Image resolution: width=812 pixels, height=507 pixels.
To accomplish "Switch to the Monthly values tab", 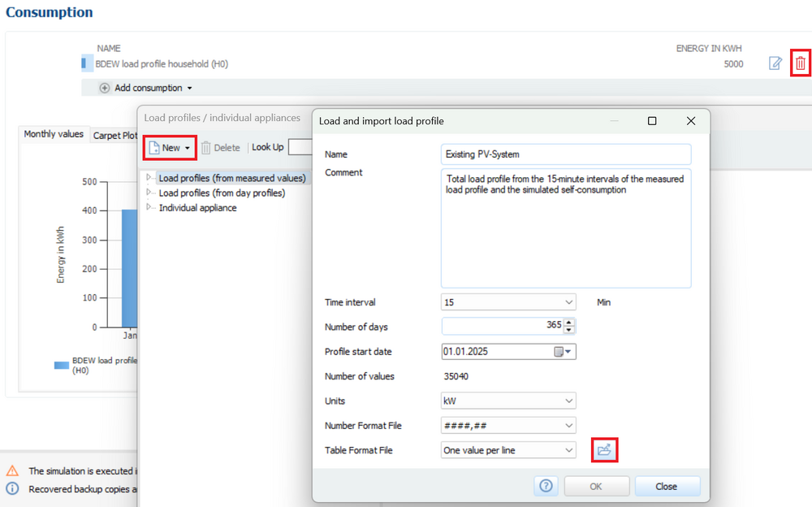I will 54,134.
